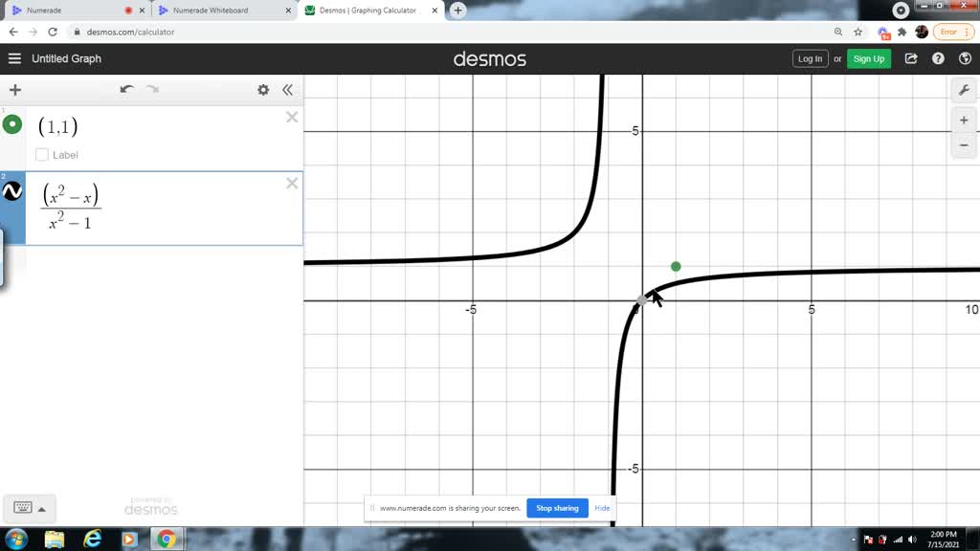Open expression list settings gear

[263, 90]
